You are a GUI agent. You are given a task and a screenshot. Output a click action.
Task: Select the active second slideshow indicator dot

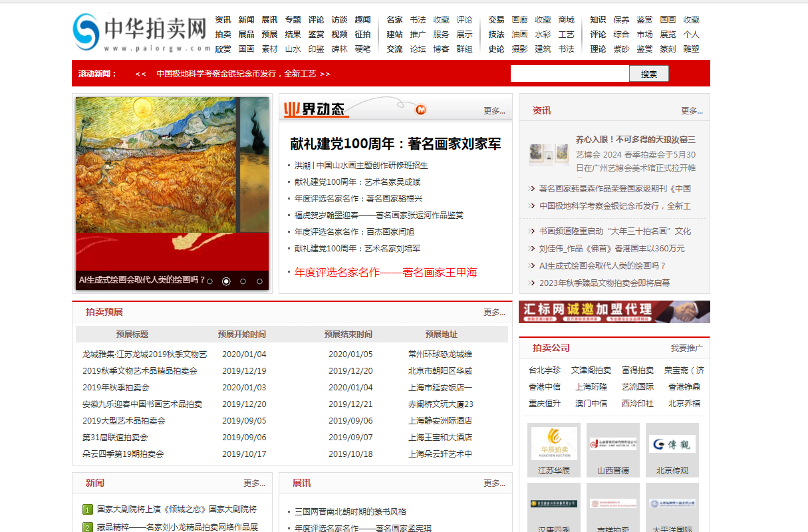(226, 281)
